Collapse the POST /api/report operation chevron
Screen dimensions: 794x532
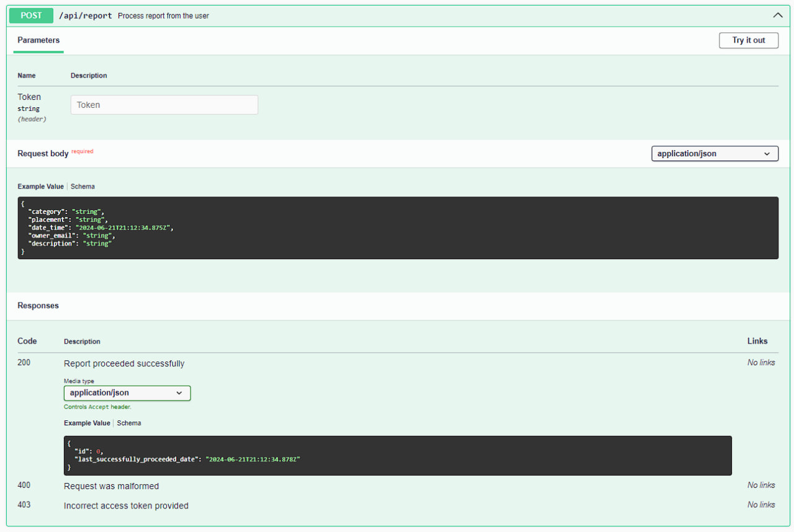pyautogui.click(x=777, y=16)
